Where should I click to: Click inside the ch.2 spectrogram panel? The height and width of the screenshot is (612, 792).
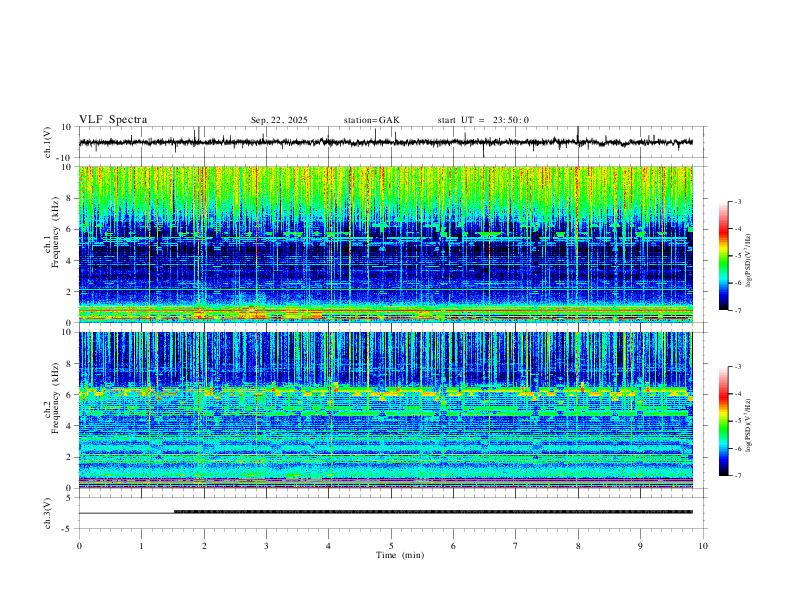[x=385, y=410]
